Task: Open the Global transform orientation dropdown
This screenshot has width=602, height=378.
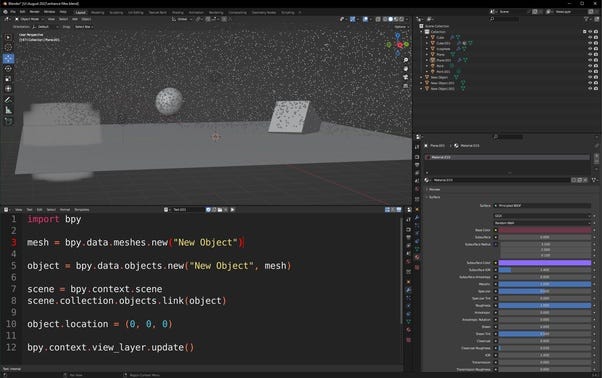Action: (182, 19)
